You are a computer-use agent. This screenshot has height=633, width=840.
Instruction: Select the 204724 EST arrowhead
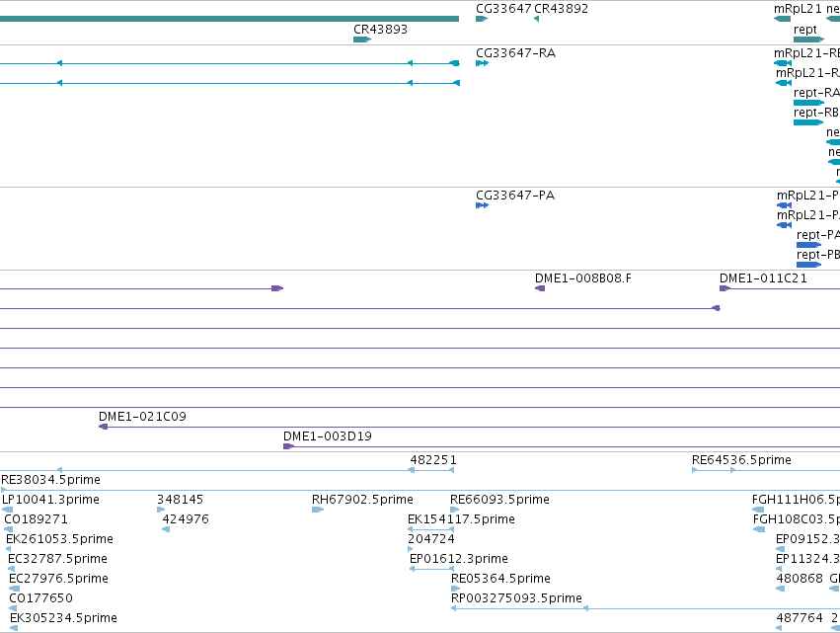(411, 549)
